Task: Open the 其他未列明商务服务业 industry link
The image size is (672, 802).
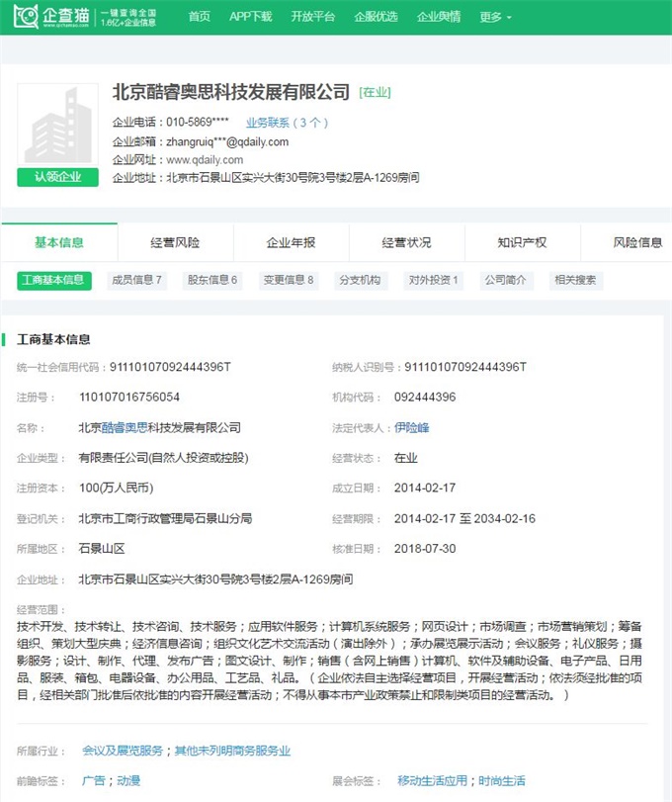Action: (x=232, y=751)
